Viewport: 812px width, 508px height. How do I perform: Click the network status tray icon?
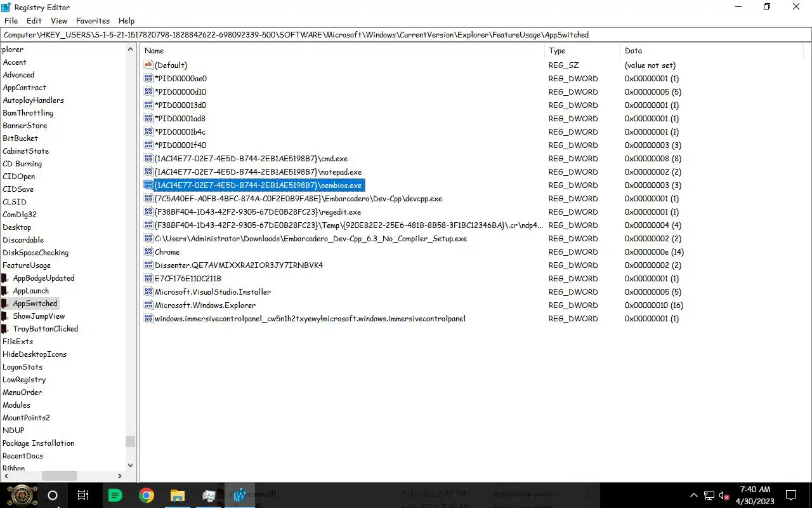pos(709,495)
